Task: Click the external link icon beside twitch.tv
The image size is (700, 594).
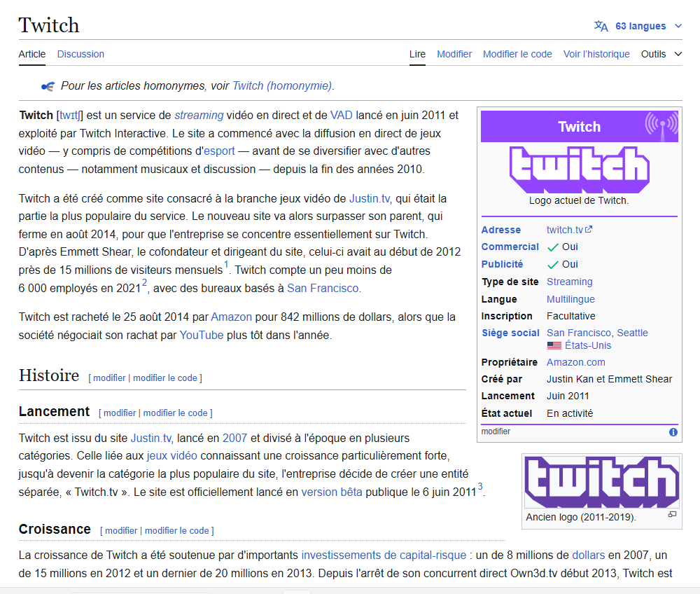Action: 589,229
